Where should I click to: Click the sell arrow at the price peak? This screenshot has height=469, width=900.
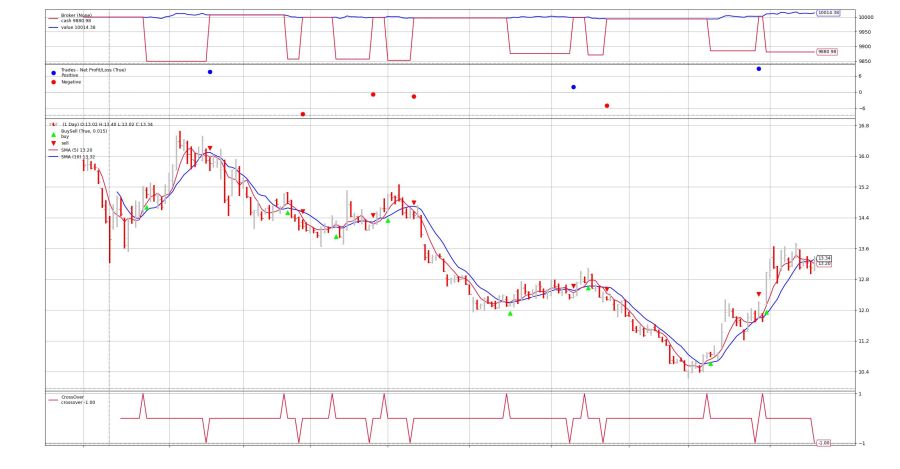point(210,148)
